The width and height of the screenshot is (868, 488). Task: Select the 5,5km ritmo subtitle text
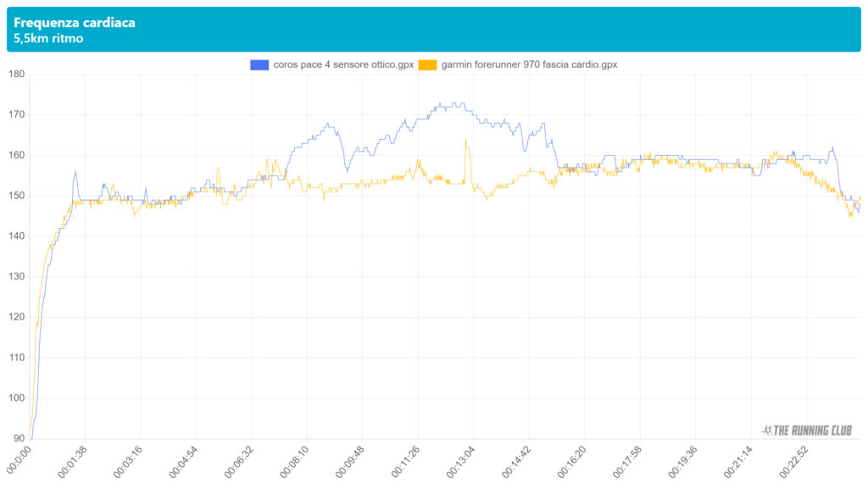(x=48, y=38)
